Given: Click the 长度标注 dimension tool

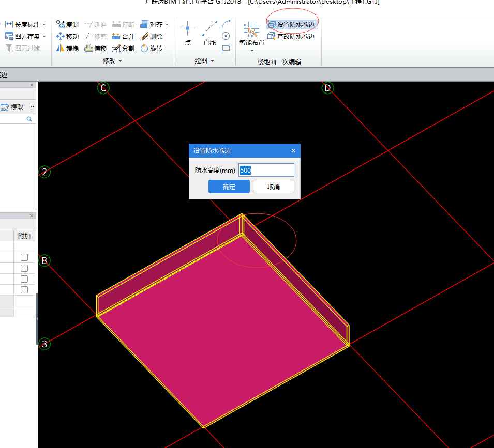Looking at the screenshot, I should tap(23, 24).
